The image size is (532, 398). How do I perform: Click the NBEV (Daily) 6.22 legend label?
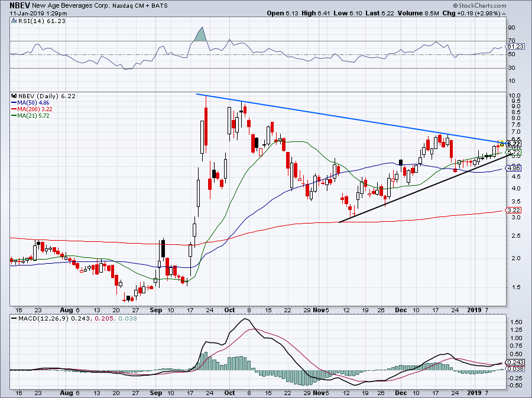coord(47,96)
